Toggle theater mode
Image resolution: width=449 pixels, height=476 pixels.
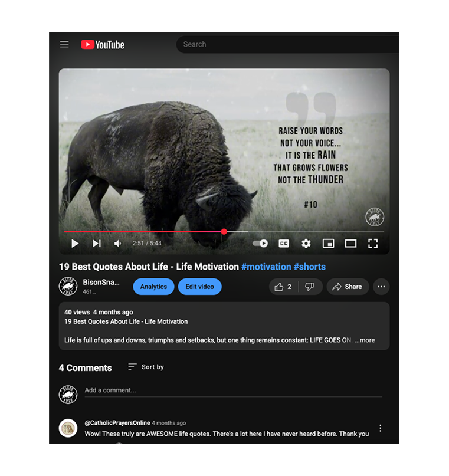(x=350, y=243)
